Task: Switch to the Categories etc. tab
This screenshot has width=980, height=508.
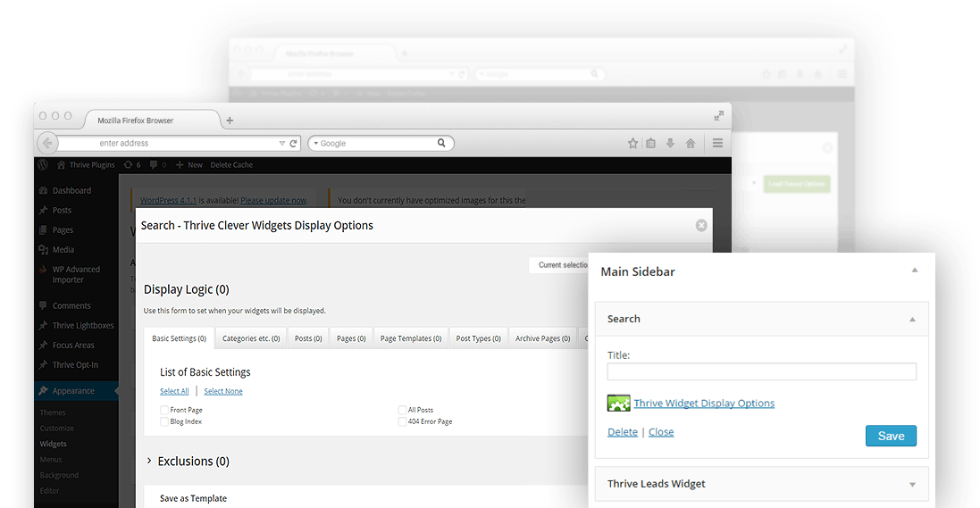Action: [x=250, y=338]
